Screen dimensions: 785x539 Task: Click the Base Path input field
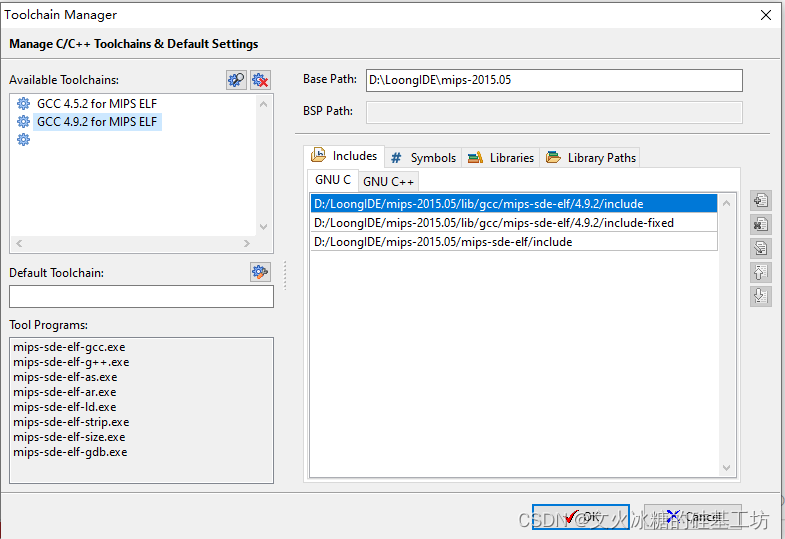554,80
